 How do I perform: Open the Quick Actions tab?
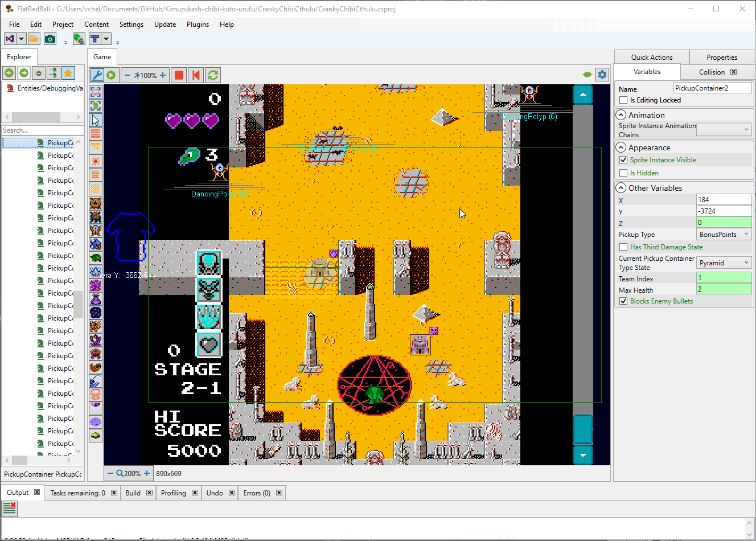coord(651,58)
